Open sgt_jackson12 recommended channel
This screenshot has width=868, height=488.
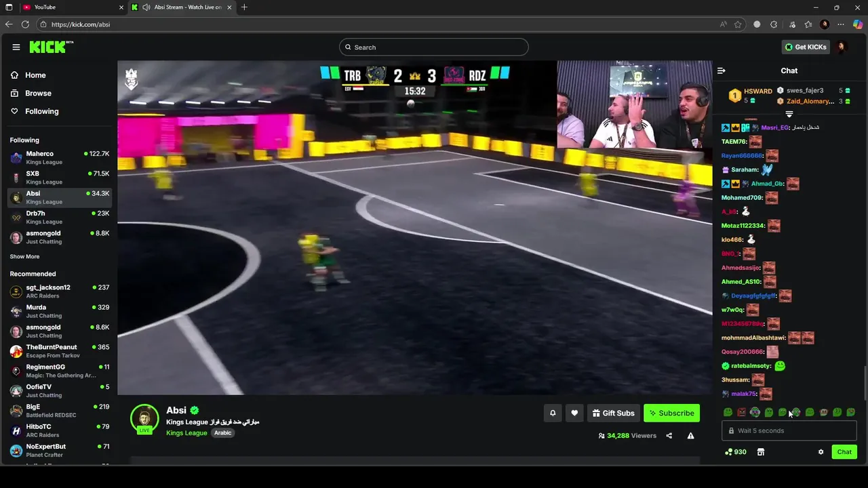60,291
